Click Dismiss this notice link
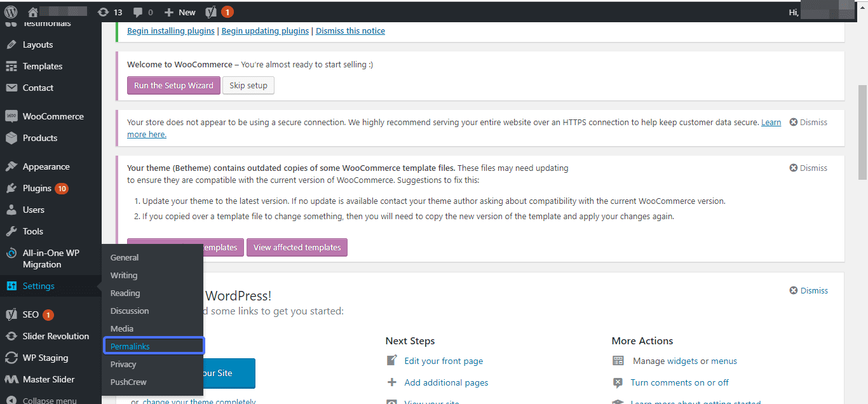The width and height of the screenshot is (868, 404). 350,30
